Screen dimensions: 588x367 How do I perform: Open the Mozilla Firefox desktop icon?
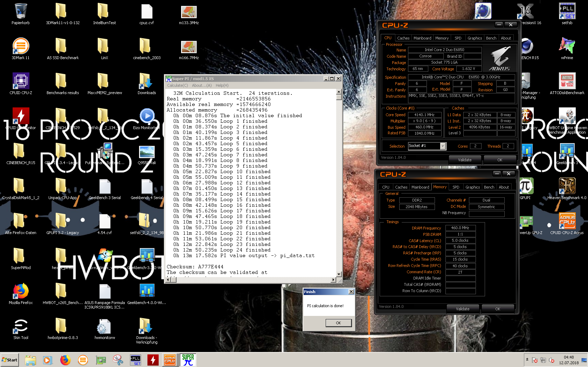[21, 294]
